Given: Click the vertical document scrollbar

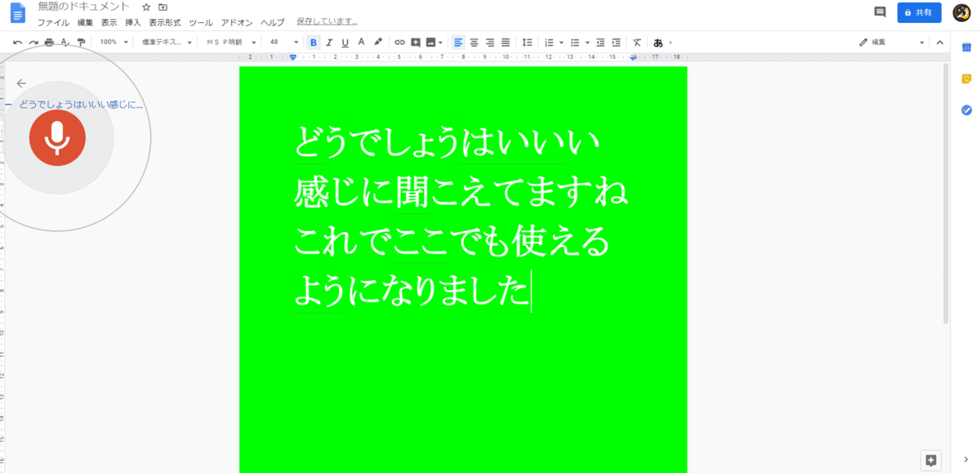Looking at the screenshot, I should pos(947,193).
